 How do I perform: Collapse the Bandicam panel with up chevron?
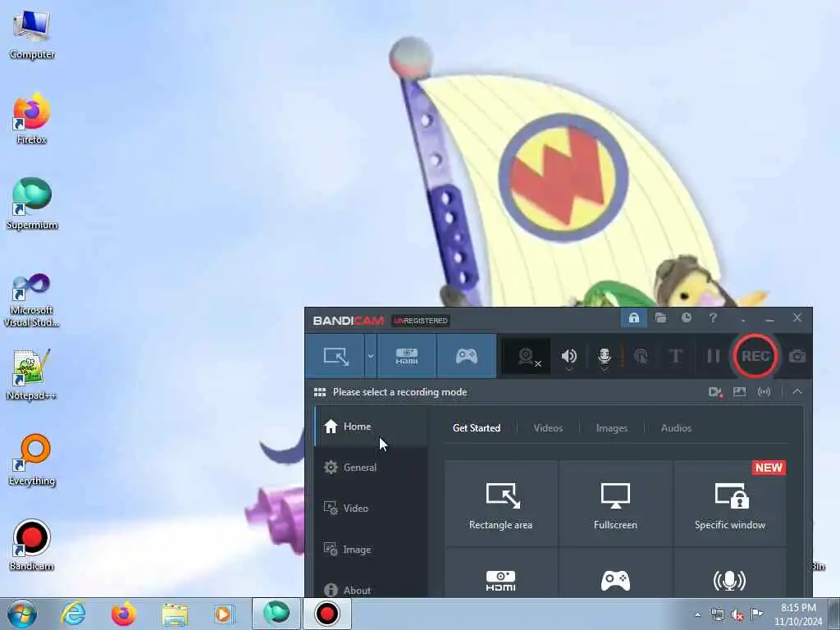pyautogui.click(x=797, y=392)
